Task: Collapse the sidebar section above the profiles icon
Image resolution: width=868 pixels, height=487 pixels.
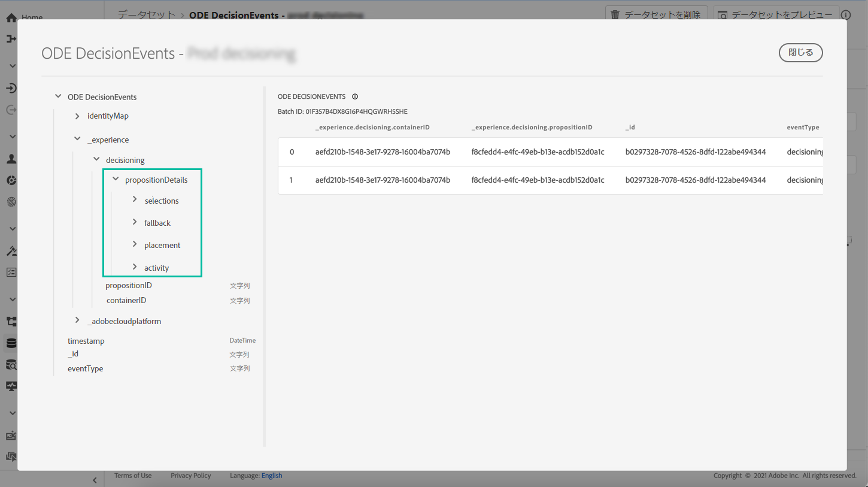Action: coord(13,137)
